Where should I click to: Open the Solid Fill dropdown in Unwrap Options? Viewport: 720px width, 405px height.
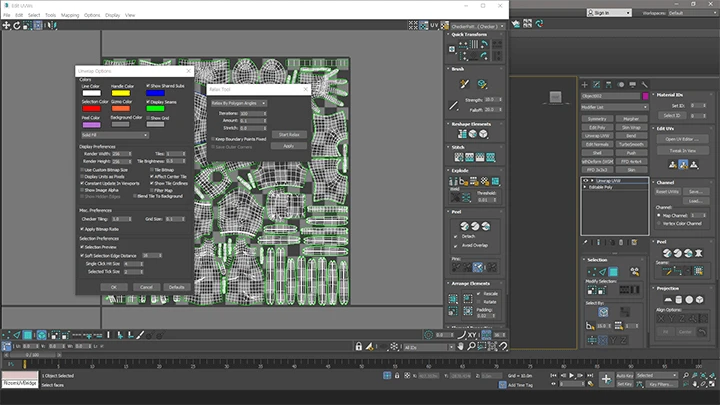(x=115, y=135)
